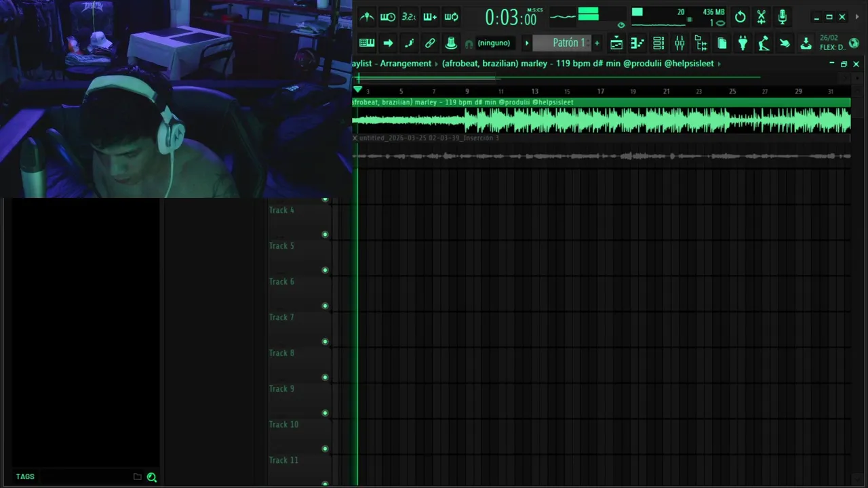Select the gray untitled Inserción 3 clip
Viewport: 868px width, 488px height.
click(601, 152)
